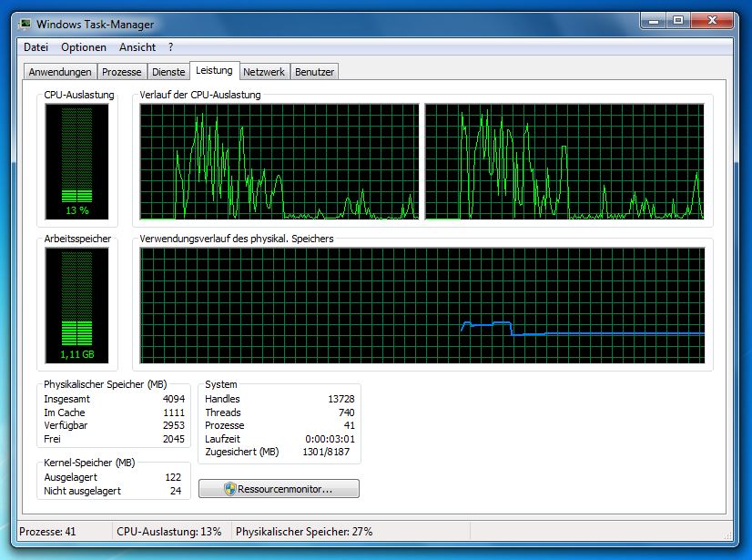Click the Kernel-Speicher (MB) group label
Viewport: 752px width, 560px height.
tap(89, 463)
